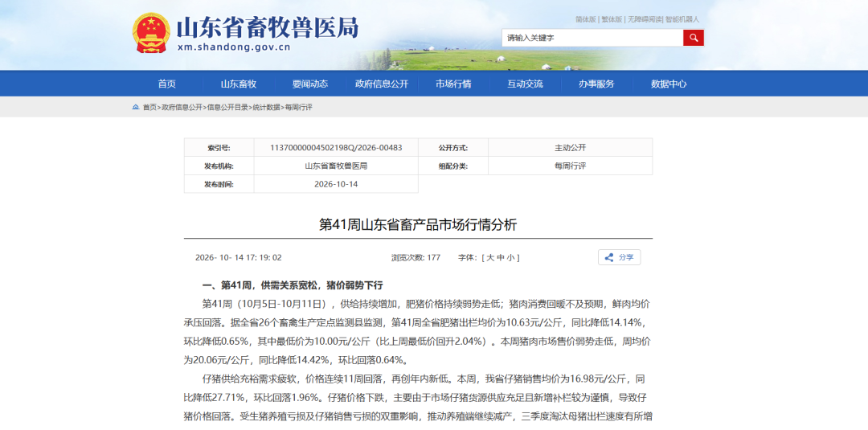Viewport: 868px width, 430px height.
Task: Click the 发布机构 label cell
Action: [219, 166]
